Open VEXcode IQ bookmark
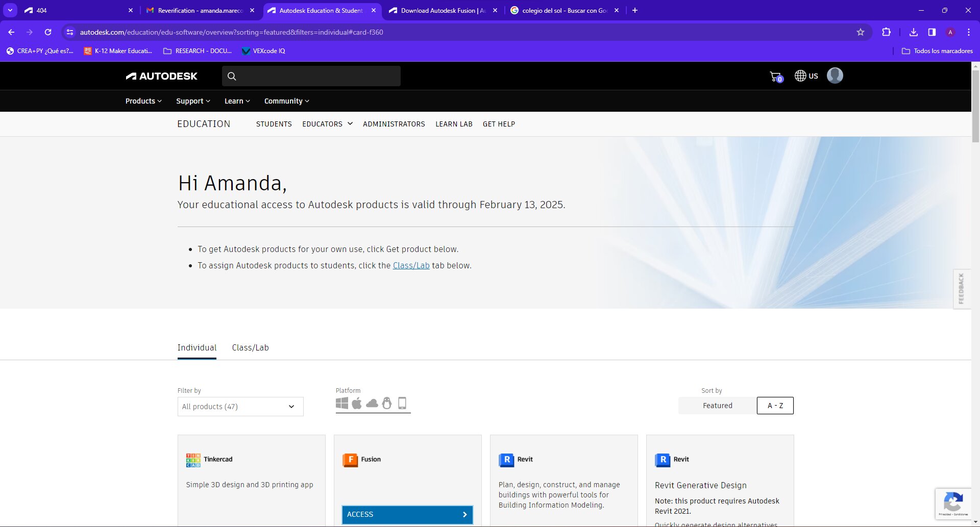The image size is (980, 527). tap(263, 51)
